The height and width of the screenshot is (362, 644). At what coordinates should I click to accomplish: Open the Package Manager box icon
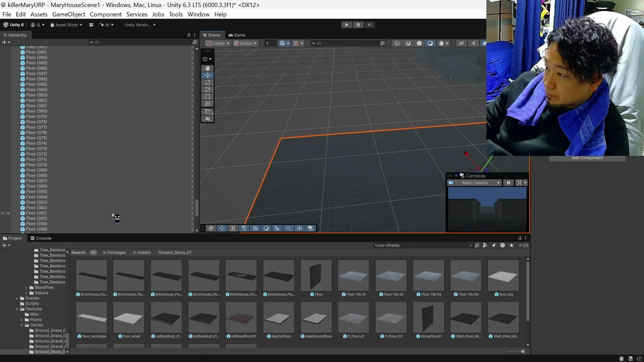click(x=91, y=25)
